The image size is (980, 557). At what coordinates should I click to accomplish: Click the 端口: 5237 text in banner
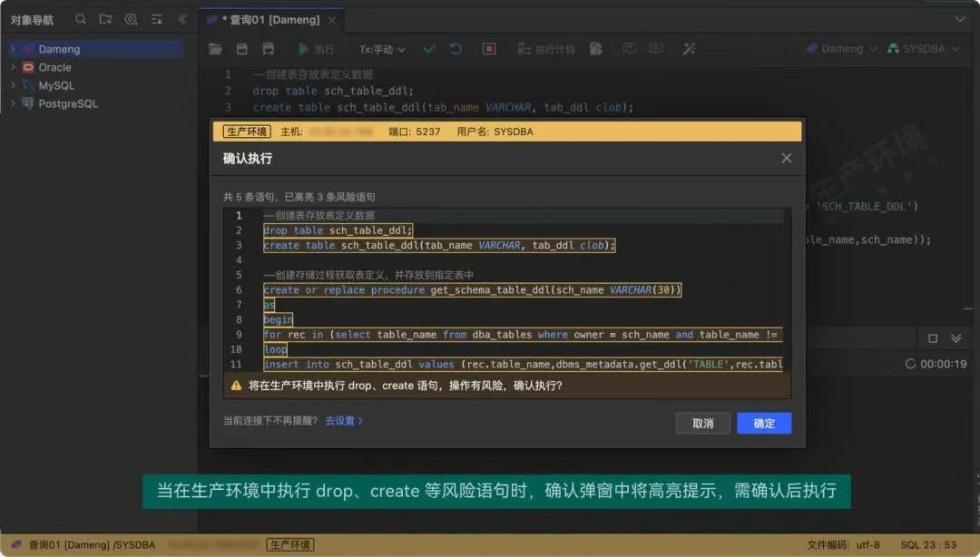(414, 132)
